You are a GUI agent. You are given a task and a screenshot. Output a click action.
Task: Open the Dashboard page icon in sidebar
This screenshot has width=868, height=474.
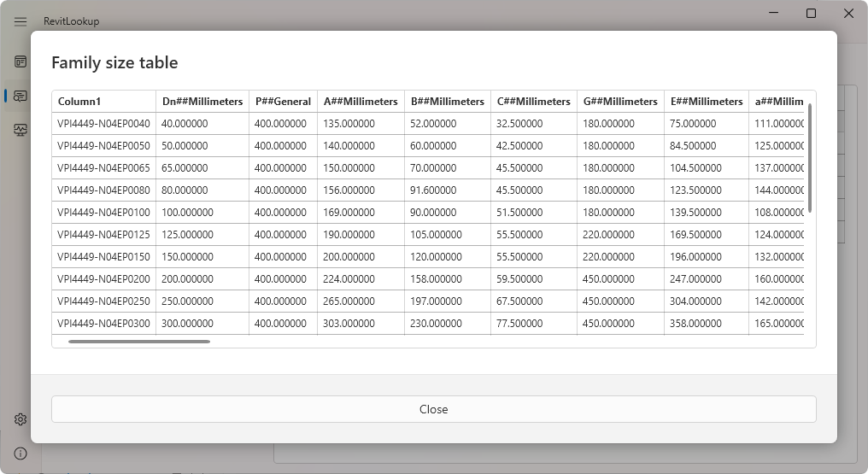(21, 61)
